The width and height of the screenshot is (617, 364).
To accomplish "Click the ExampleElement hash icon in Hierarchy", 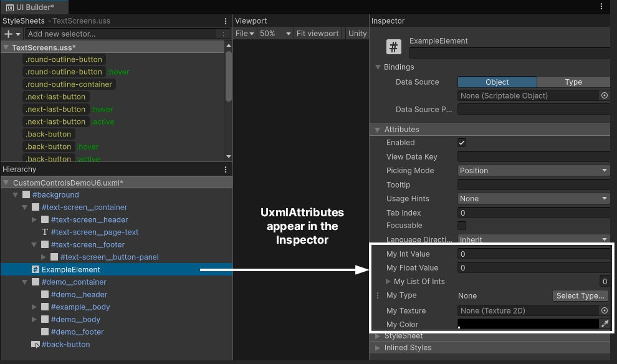I will [x=36, y=269].
